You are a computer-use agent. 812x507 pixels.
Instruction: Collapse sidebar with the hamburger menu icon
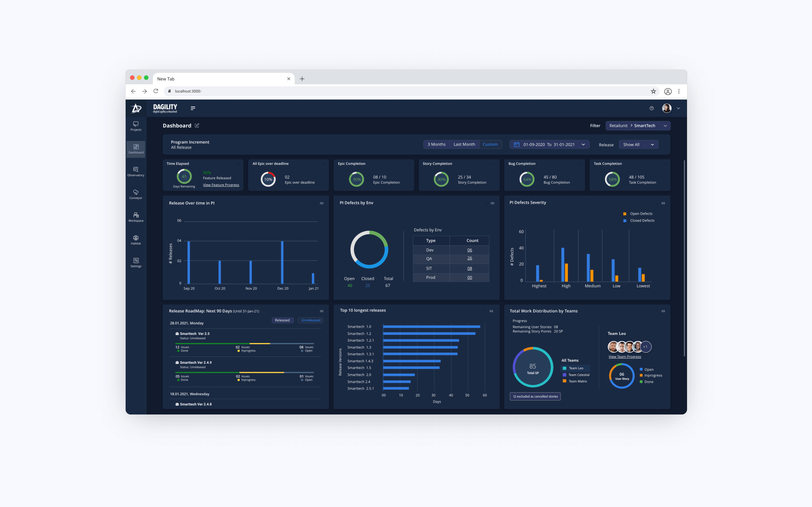(x=193, y=108)
